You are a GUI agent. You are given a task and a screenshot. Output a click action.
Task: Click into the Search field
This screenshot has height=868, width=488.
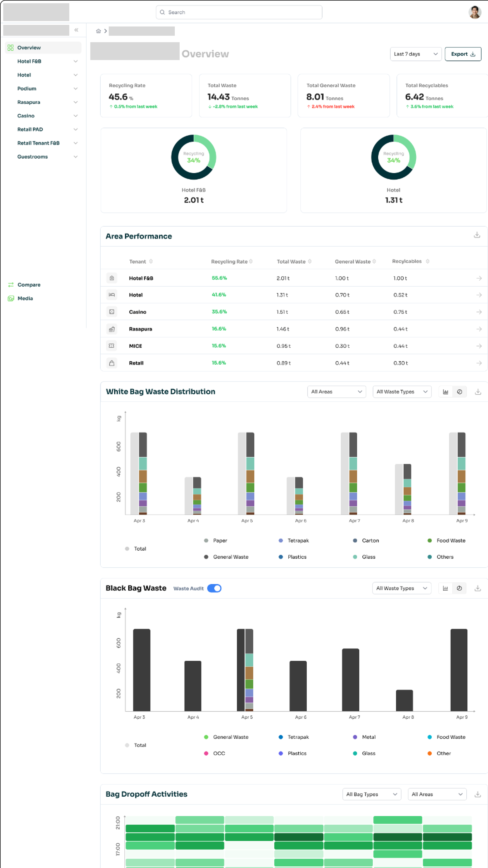point(239,12)
